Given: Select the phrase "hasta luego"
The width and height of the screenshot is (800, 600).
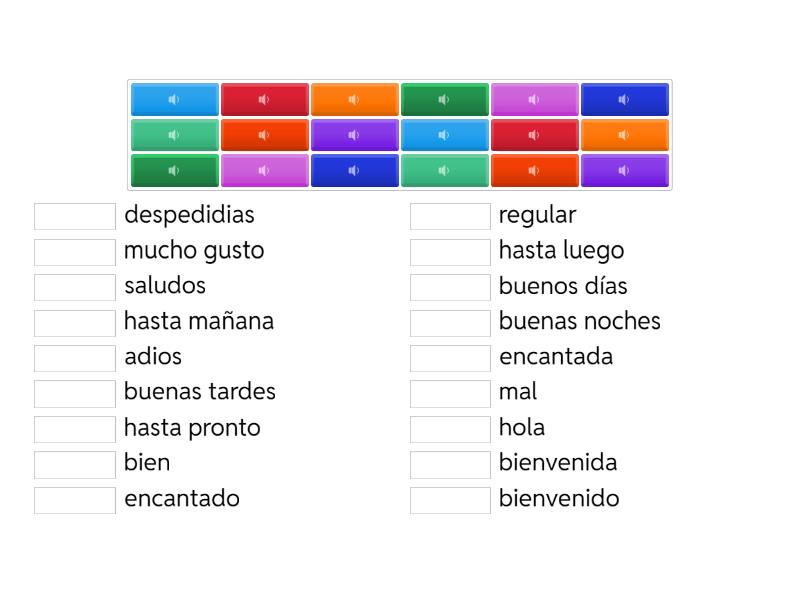Looking at the screenshot, I should click(561, 251).
